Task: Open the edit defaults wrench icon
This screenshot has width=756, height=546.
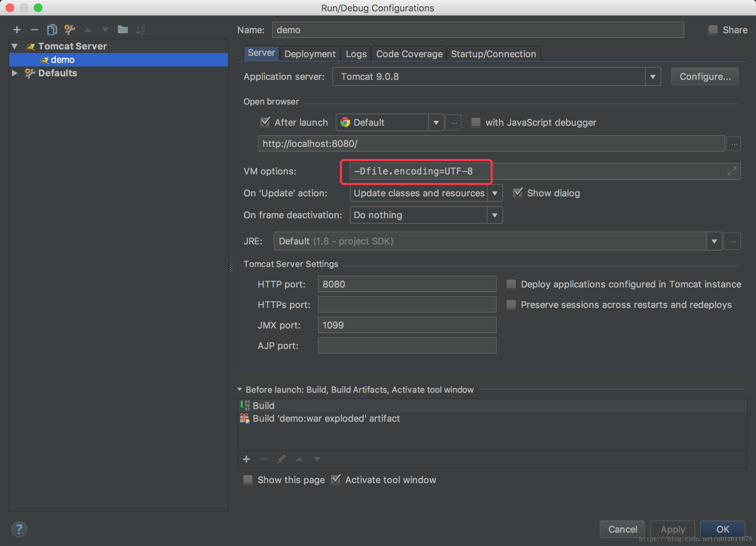Action: click(70, 30)
